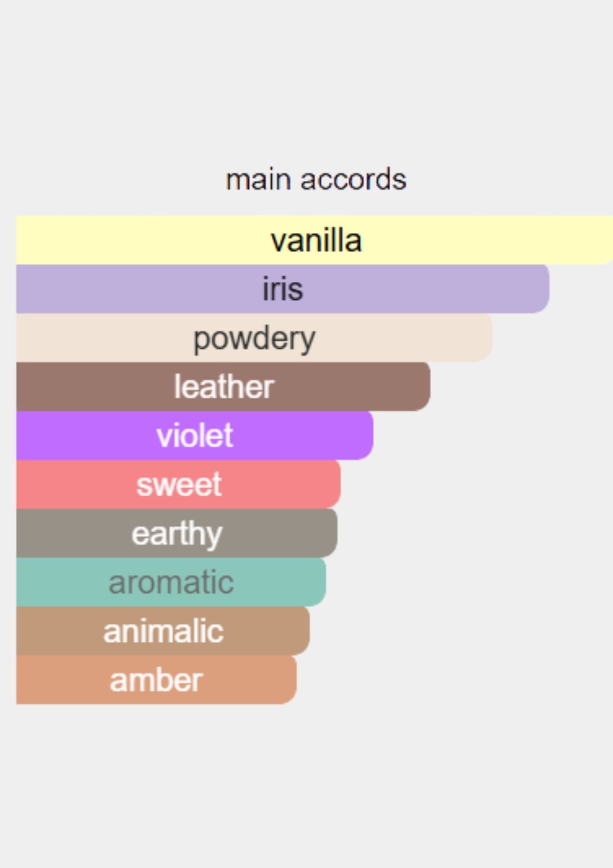Select the amber accord bar
This screenshot has height=868, width=613.
tap(156, 680)
